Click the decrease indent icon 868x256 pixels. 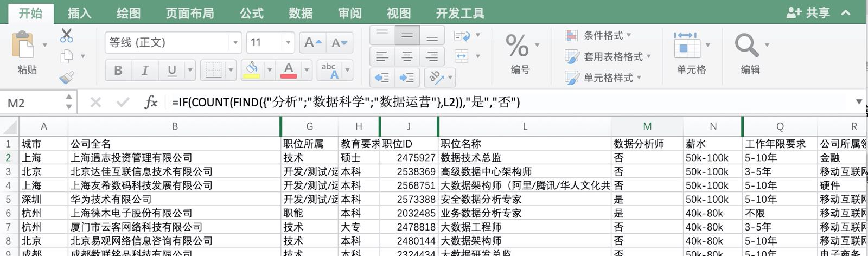(x=382, y=78)
